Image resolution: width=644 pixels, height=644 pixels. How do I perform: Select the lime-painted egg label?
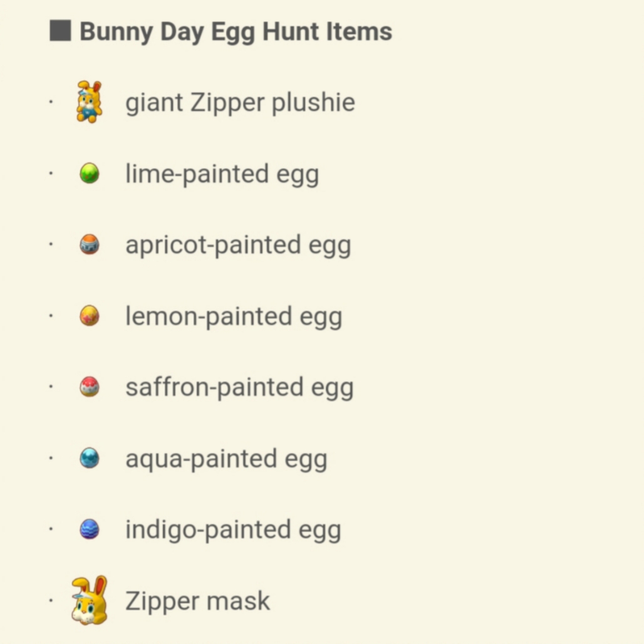click(222, 174)
